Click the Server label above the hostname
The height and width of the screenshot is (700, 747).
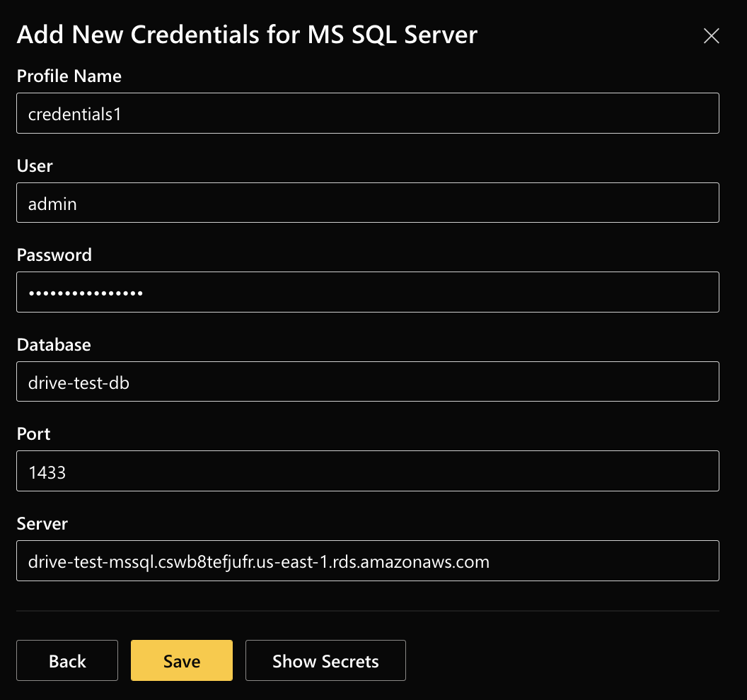[42, 523]
